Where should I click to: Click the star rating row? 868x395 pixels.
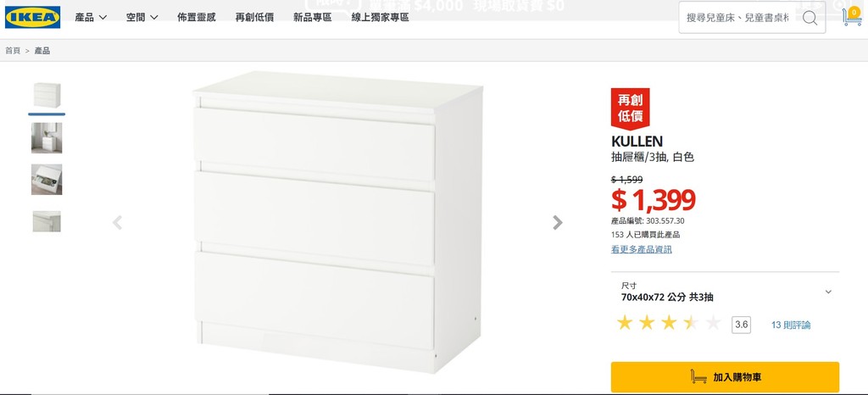(669, 323)
